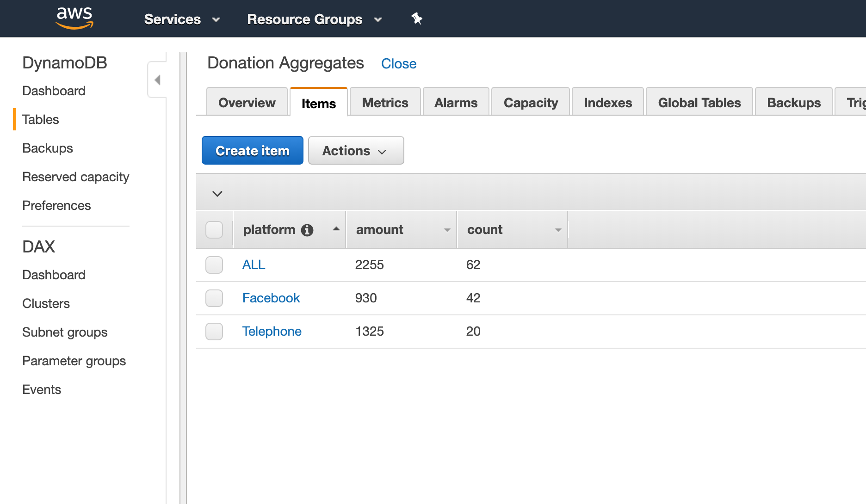The height and width of the screenshot is (504, 866).
Task: Open Preferences in the sidebar
Action: coord(56,205)
